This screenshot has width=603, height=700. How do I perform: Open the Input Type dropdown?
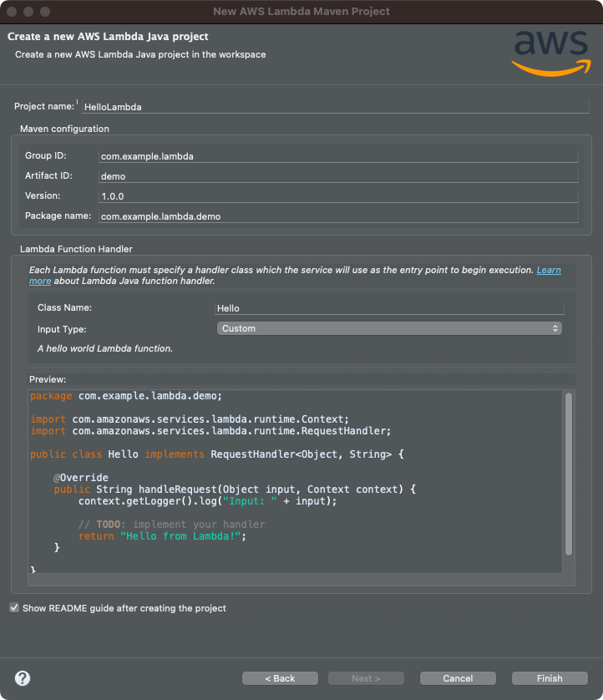tap(389, 328)
